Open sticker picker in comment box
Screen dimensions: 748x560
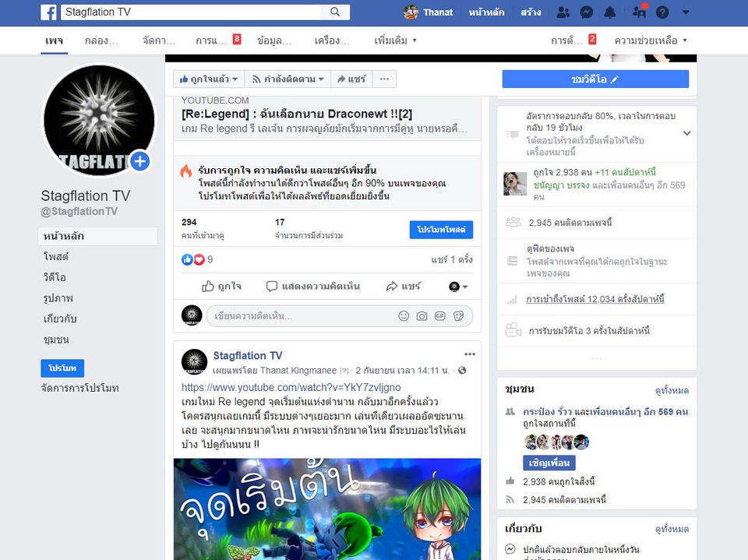(458, 315)
